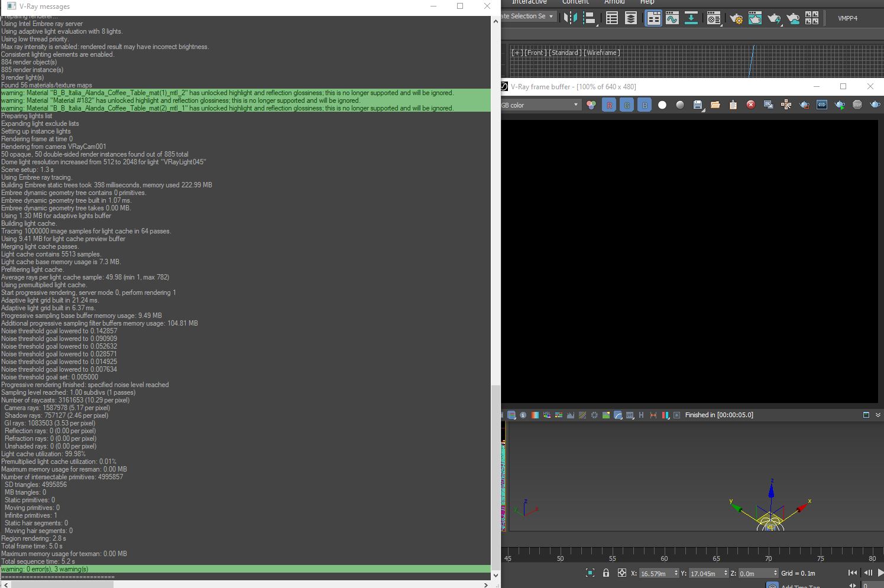Open the Interactive menu
This screenshot has height=588, width=884.
529,2
